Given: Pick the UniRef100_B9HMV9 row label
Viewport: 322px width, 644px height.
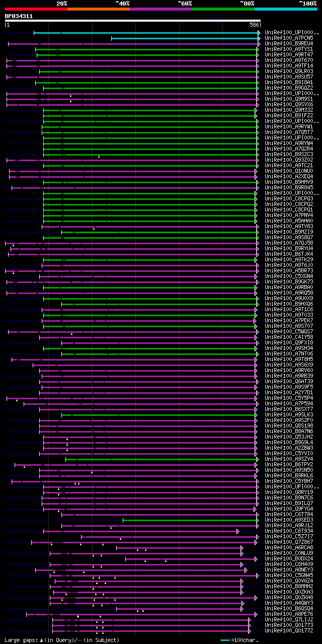Looking at the screenshot, I should [289, 182].
